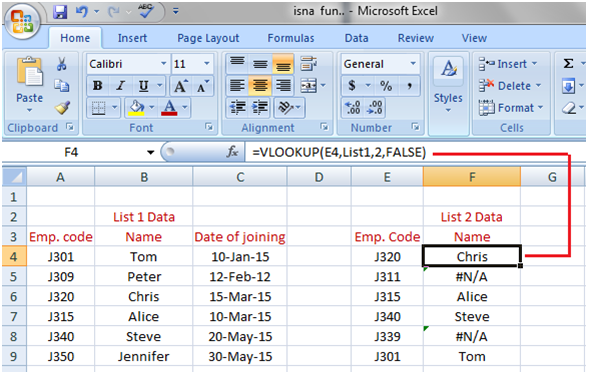Viewport: 589px width, 374px height.
Task: Click the Office button logo
Action: pyautogui.click(x=22, y=21)
